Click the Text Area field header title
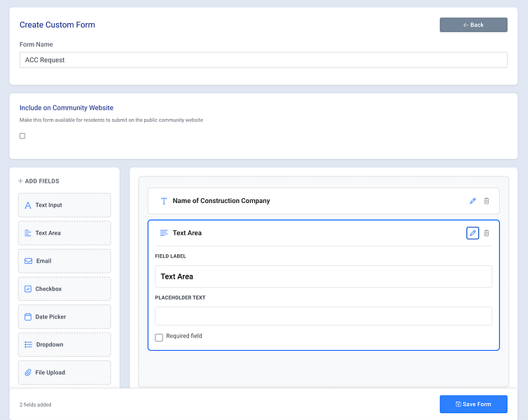 tap(187, 233)
